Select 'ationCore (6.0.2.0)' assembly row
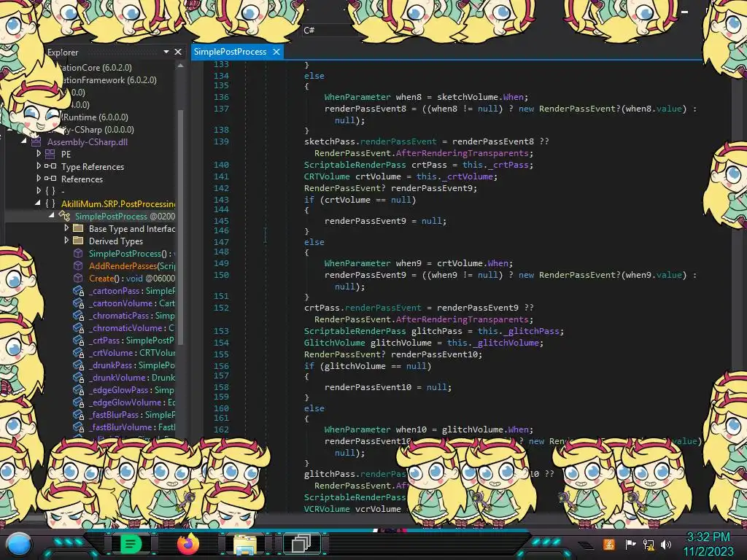Screen dimensions: 747x560 click(96, 68)
